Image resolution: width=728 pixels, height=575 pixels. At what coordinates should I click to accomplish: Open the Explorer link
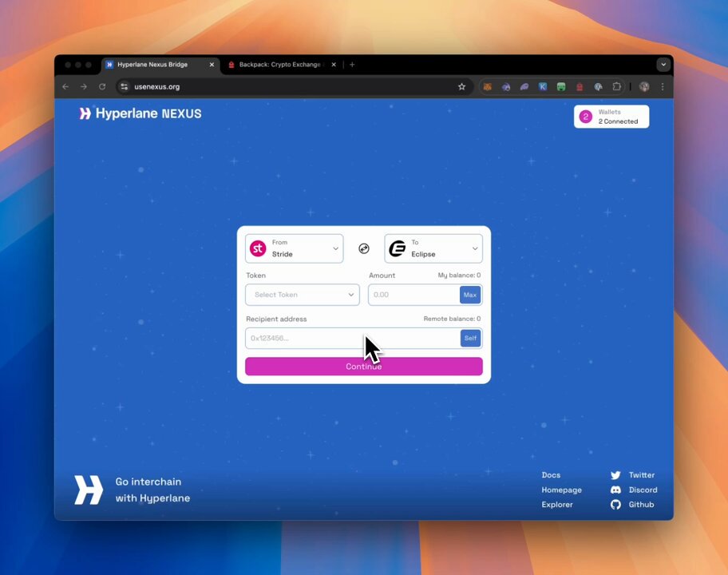[557, 505]
